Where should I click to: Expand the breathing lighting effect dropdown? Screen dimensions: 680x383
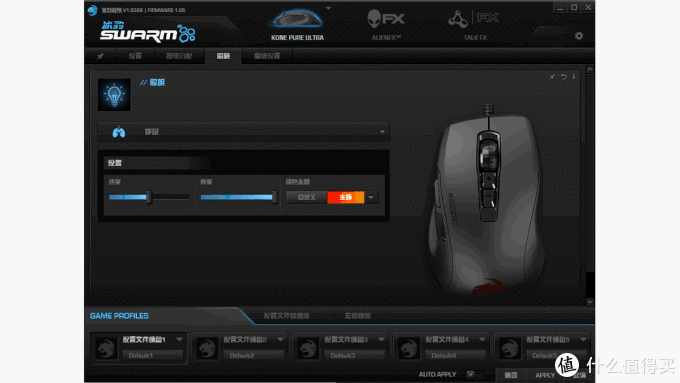pyautogui.click(x=382, y=132)
